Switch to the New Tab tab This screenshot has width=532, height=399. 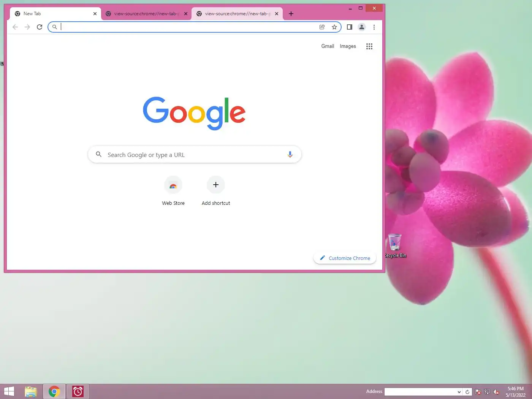(x=55, y=14)
